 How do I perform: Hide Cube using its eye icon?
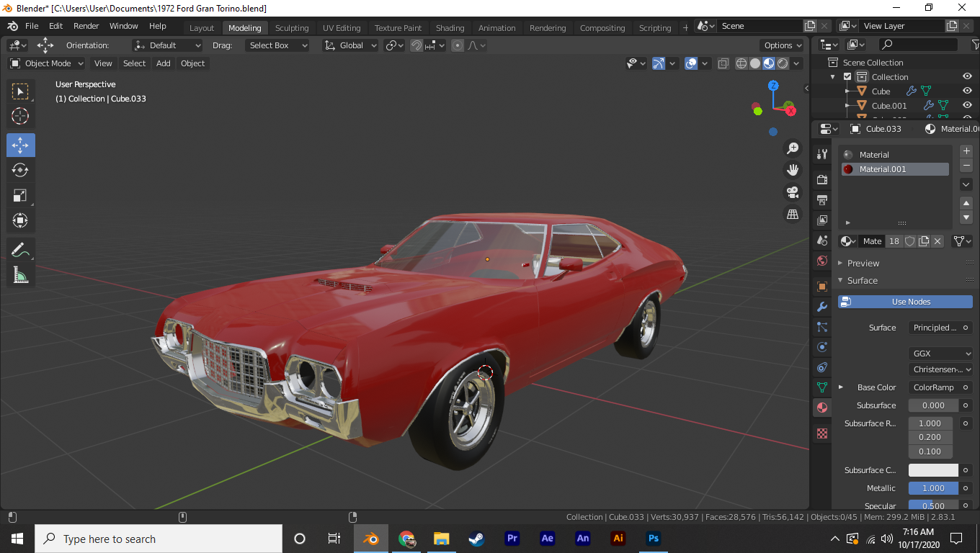tap(968, 91)
